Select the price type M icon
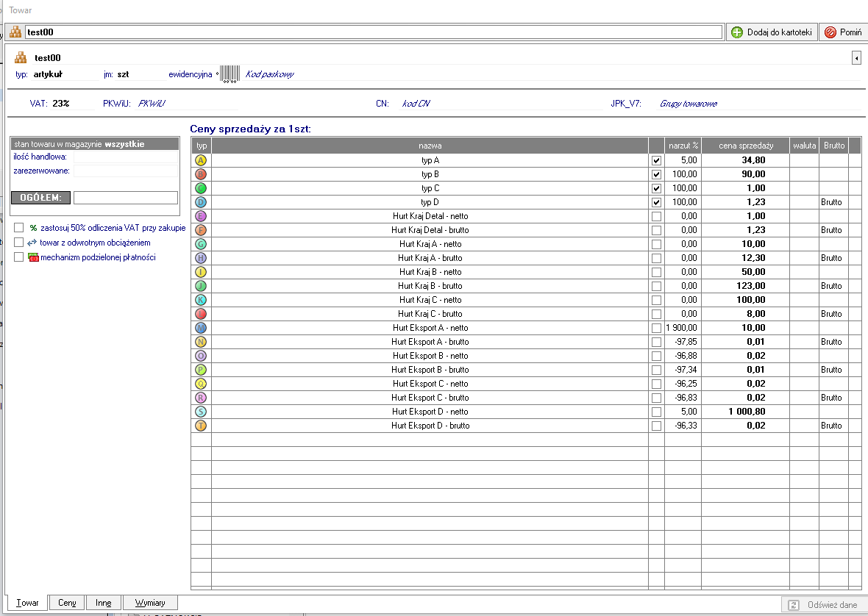 (201, 328)
